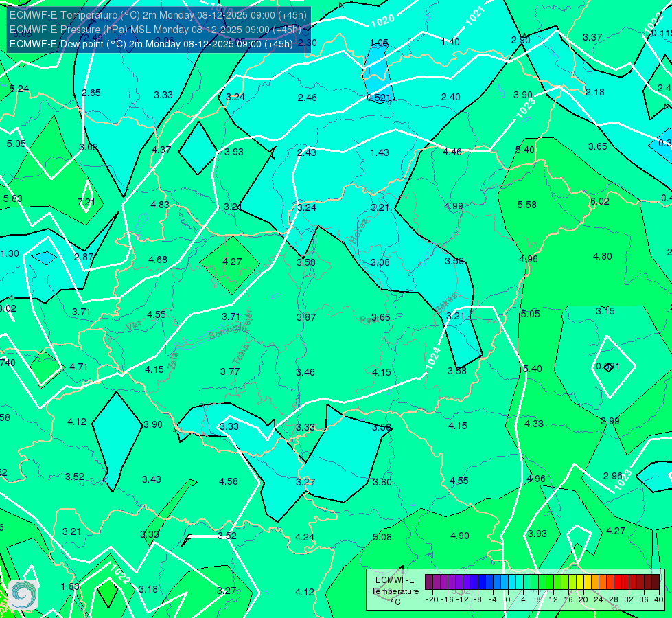Click the 4.68 temperature value
Image resolution: width=672 pixels, height=618 pixels.
point(158,260)
